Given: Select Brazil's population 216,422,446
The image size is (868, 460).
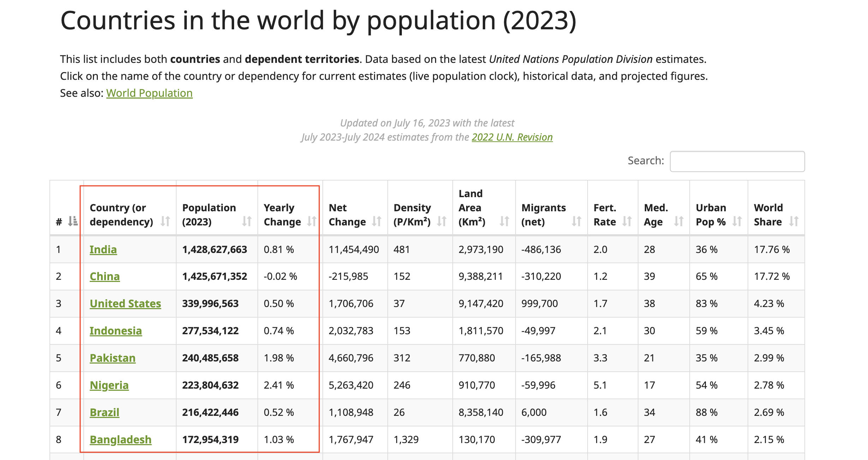Looking at the screenshot, I should 210,412.
